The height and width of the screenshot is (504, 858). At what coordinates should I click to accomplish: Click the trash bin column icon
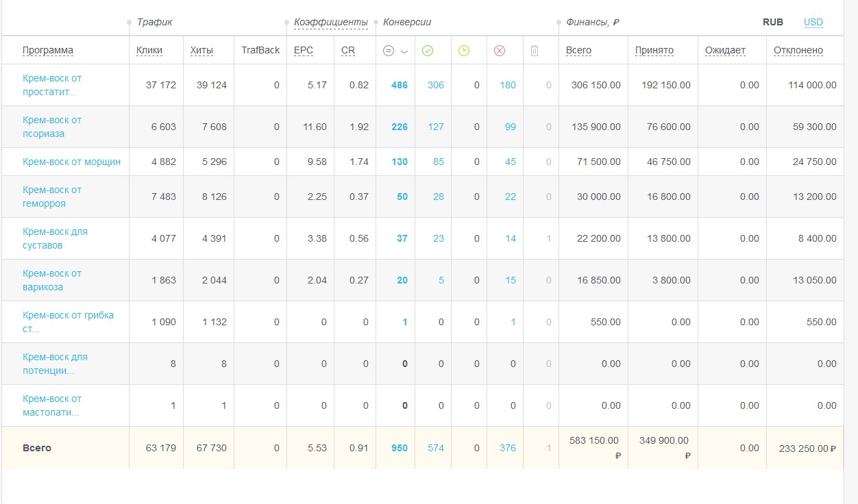pyautogui.click(x=535, y=51)
